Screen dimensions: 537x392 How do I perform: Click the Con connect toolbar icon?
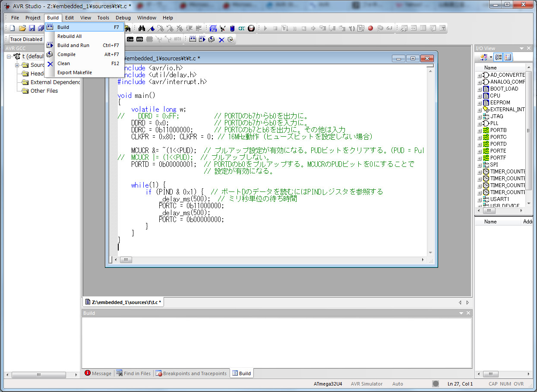coord(130,39)
